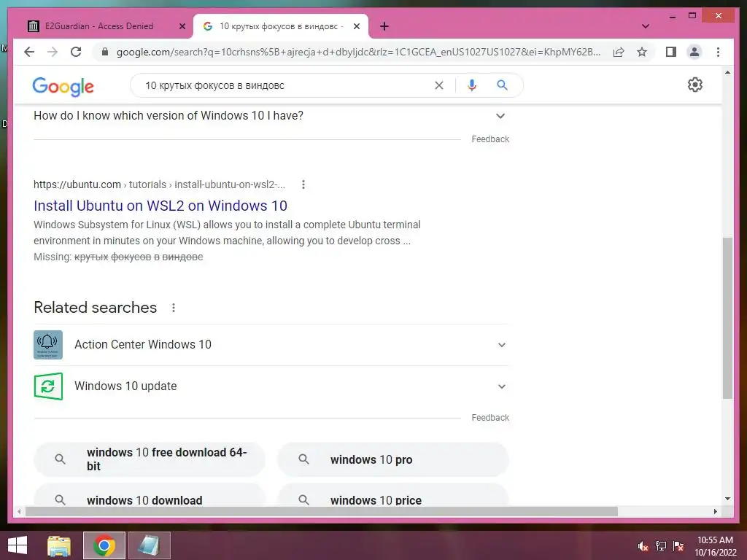747x560 pixels.
Task: Open the Chrome side panel
Action: pos(671,52)
